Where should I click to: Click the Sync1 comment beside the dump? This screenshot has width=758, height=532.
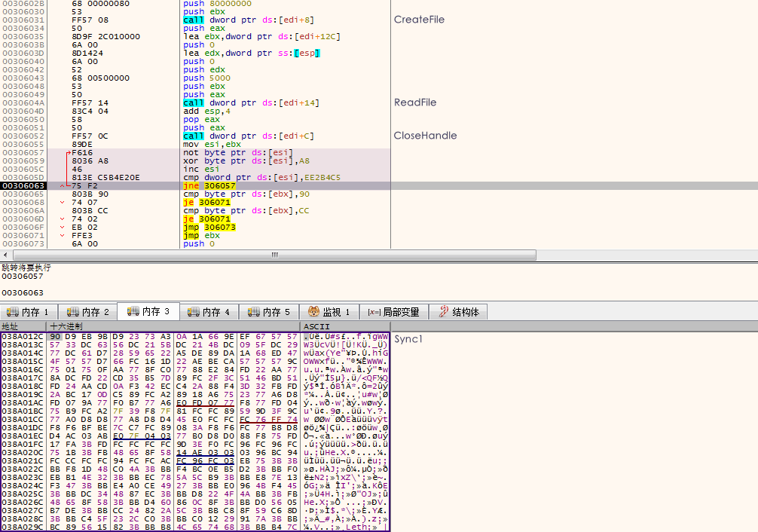point(408,339)
